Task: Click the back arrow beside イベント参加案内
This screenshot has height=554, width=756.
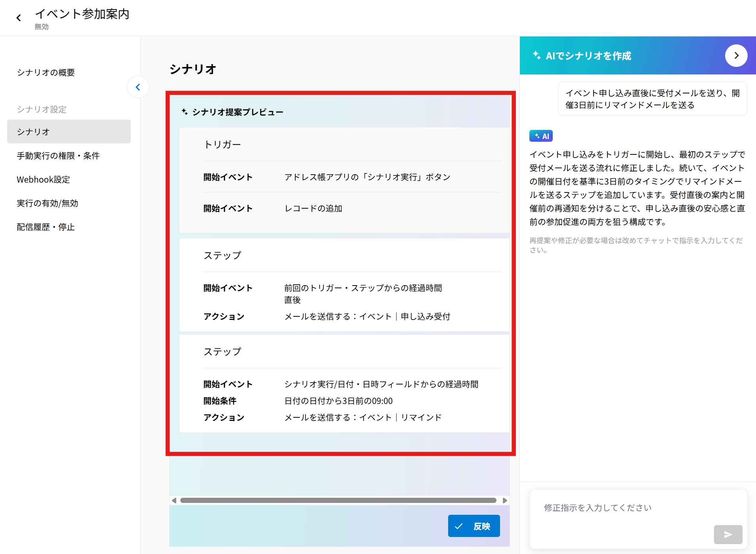Action: point(19,18)
